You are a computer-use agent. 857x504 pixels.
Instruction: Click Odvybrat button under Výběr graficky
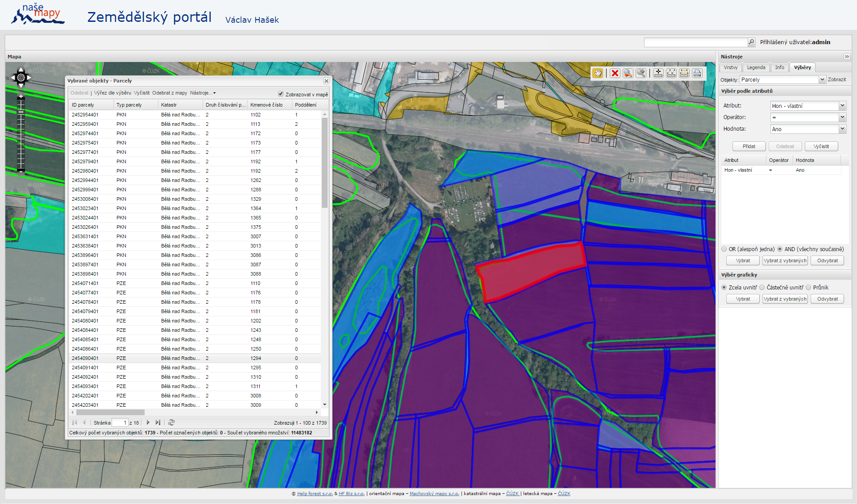(828, 299)
